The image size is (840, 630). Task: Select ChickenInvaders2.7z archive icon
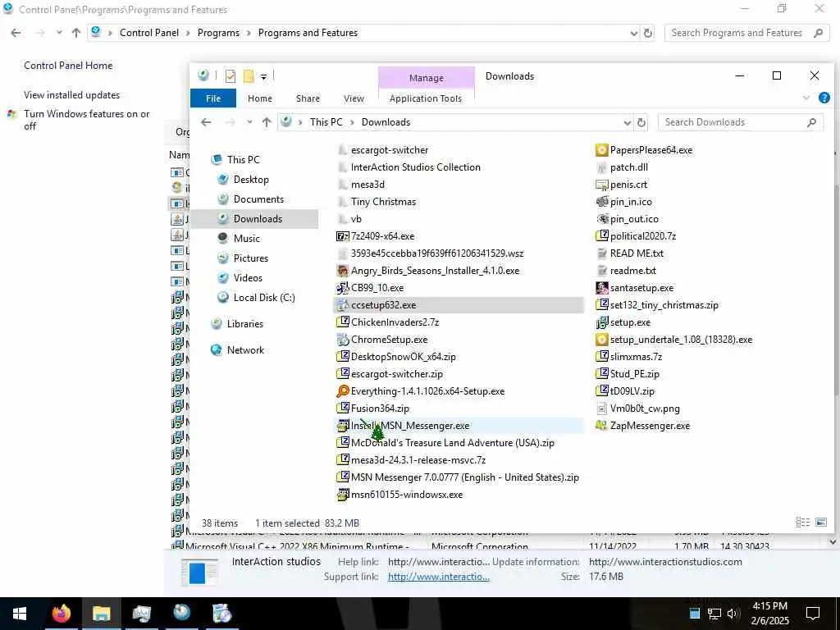point(342,322)
